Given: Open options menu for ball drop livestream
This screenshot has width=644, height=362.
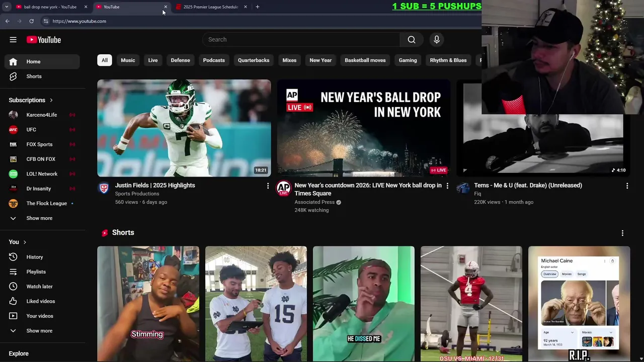Looking at the screenshot, I should click(x=447, y=186).
